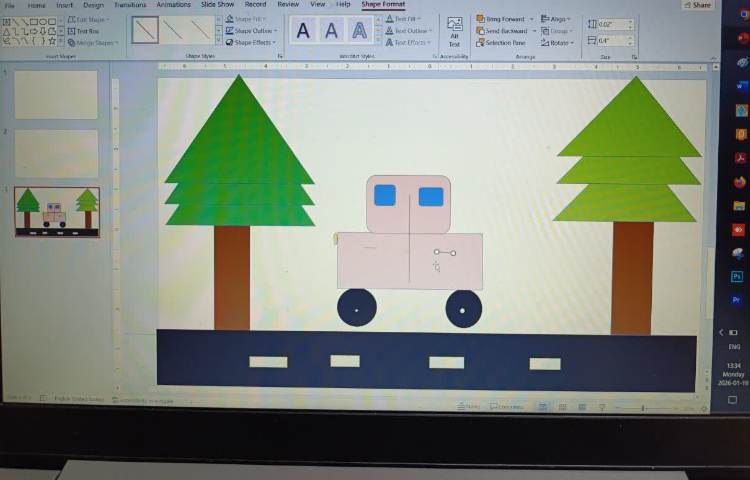Image resolution: width=750 pixels, height=480 pixels.
Task: Open the Rotate dropdown menu
Action: tap(559, 43)
